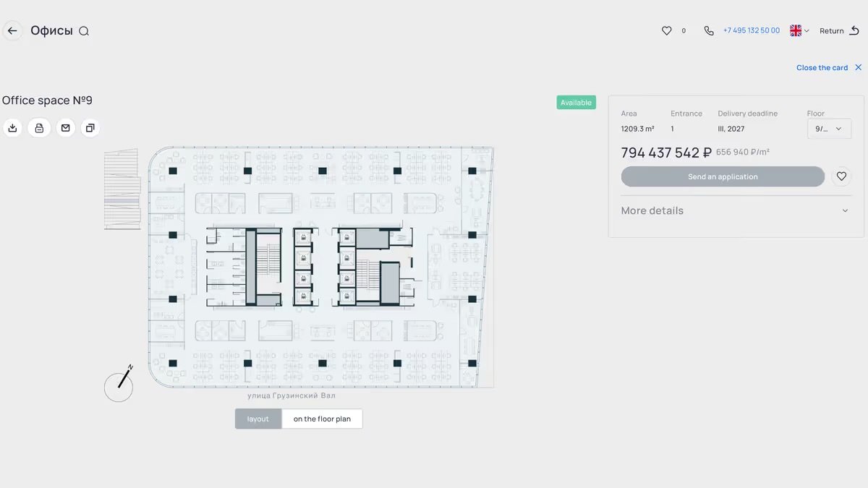
Task: Click the phone handset icon
Action: (708, 31)
